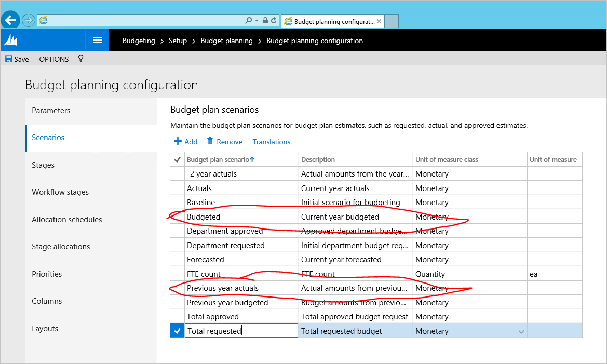607x364 pixels.
Task: Open the Layouts section tab
Action: (x=91, y=329)
